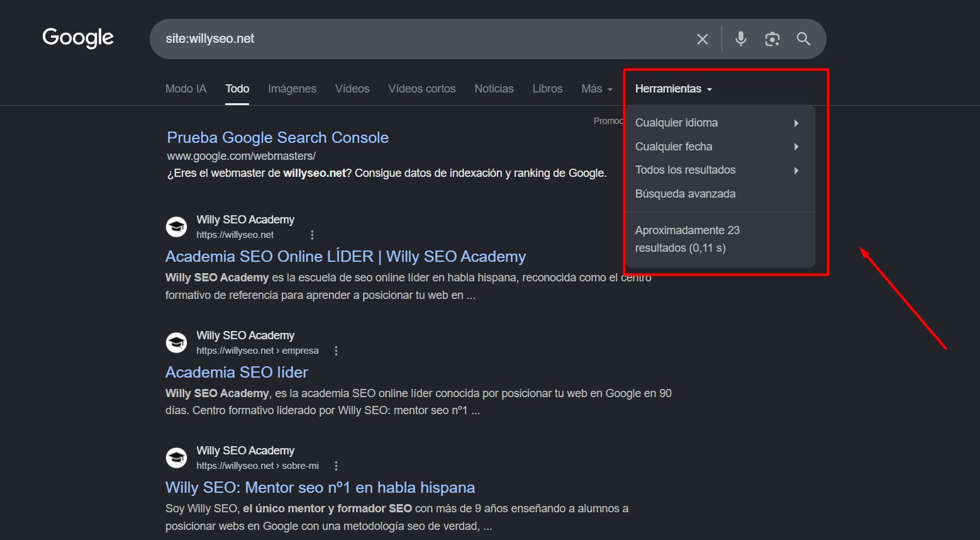Open three-dot menu beside sobre-mi URL
The width and height of the screenshot is (980, 540).
point(336,466)
